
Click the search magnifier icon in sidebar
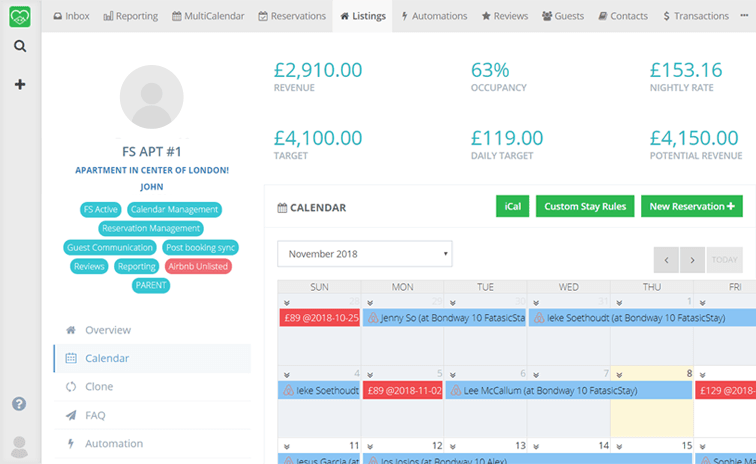pyautogui.click(x=20, y=46)
